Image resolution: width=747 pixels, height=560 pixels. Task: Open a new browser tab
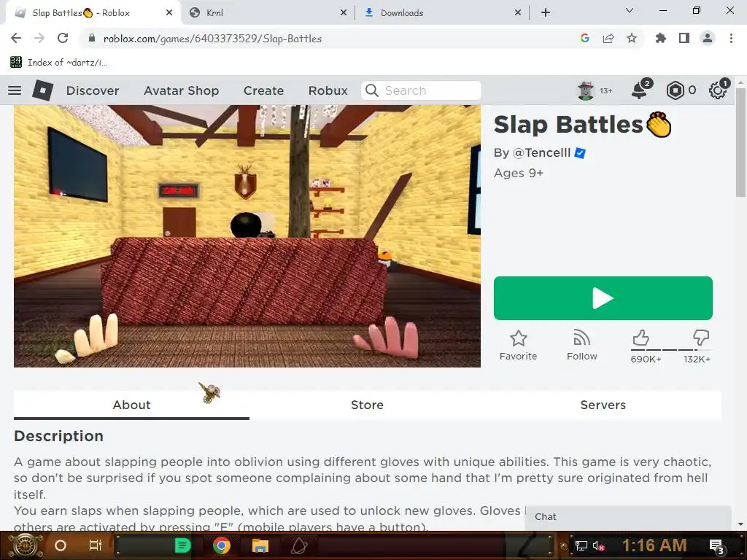tap(546, 13)
